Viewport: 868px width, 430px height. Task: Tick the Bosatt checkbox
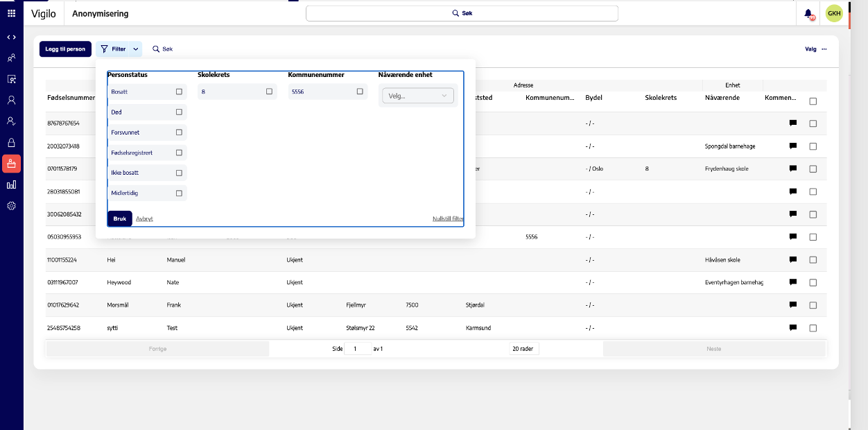coord(179,92)
